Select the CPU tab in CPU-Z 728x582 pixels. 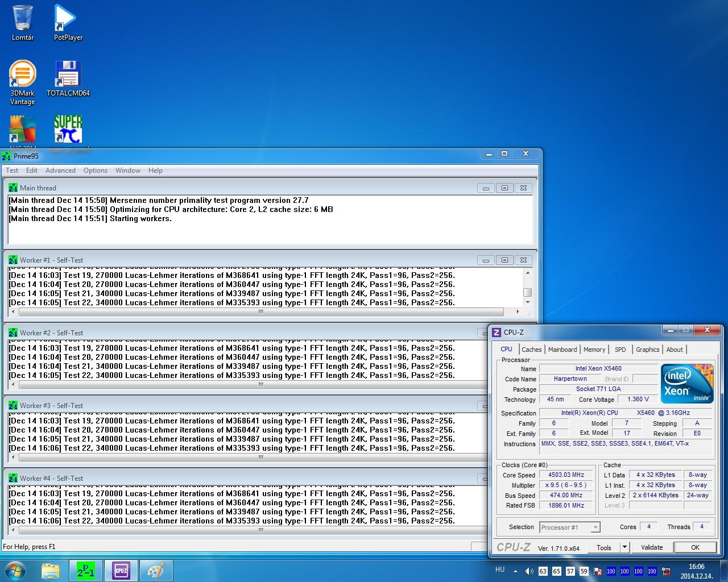tap(506, 349)
